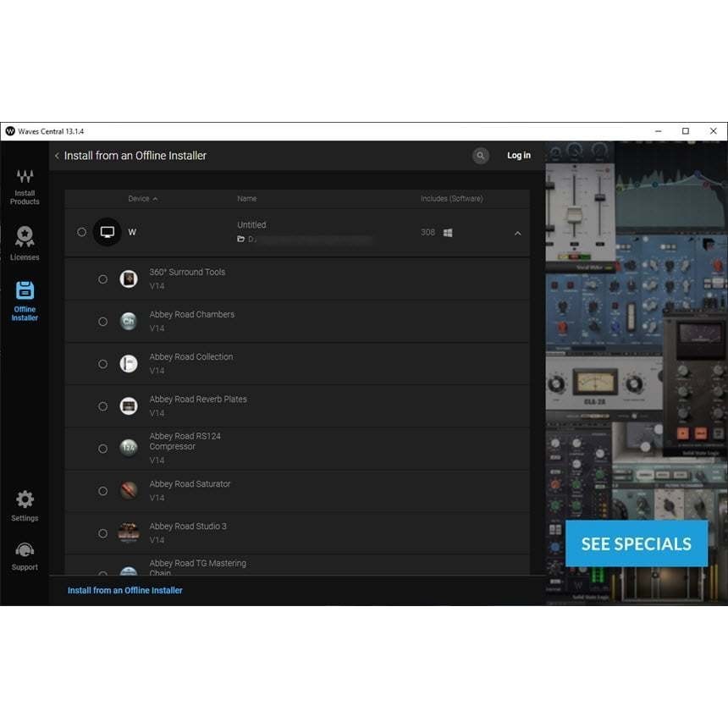Image resolution: width=728 pixels, height=728 pixels.
Task: Click the bottom Install from an Offline Installer link
Action: 125,591
